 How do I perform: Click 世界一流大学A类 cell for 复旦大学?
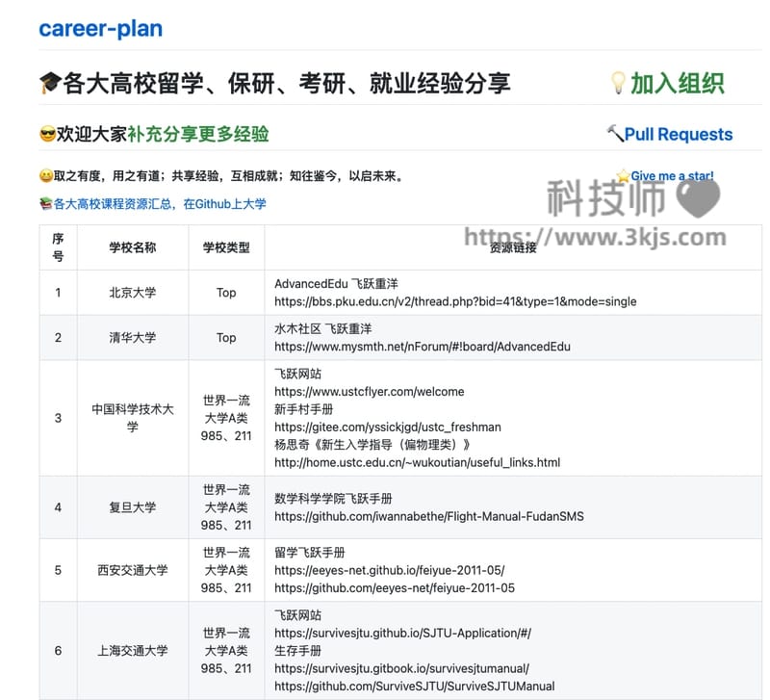tap(226, 507)
